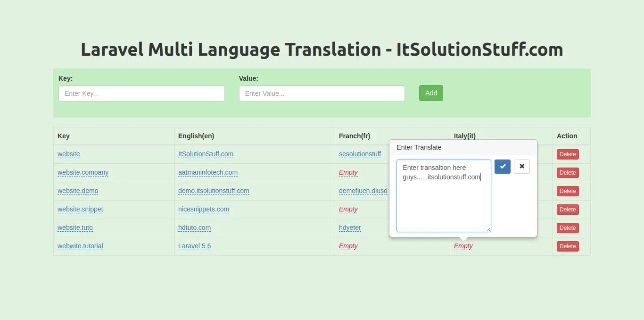The image size is (644, 320).
Task: Confirm translation with the blue checkmark icon
Action: pos(503,167)
